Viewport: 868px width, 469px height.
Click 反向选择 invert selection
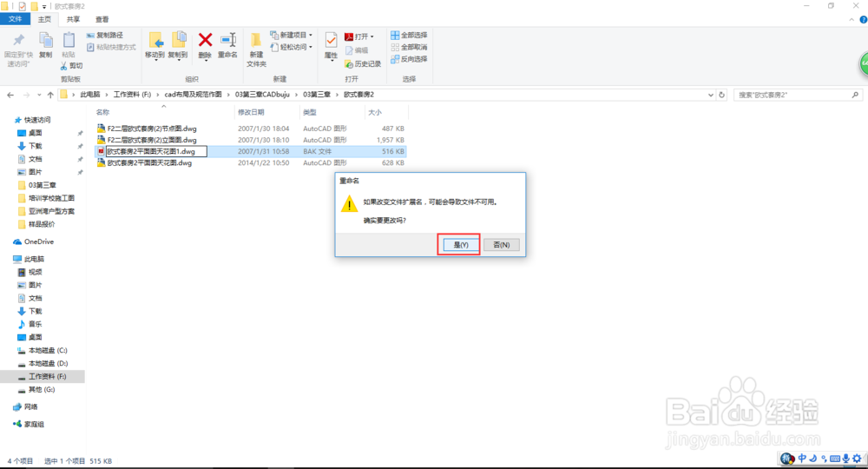(409, 59)
